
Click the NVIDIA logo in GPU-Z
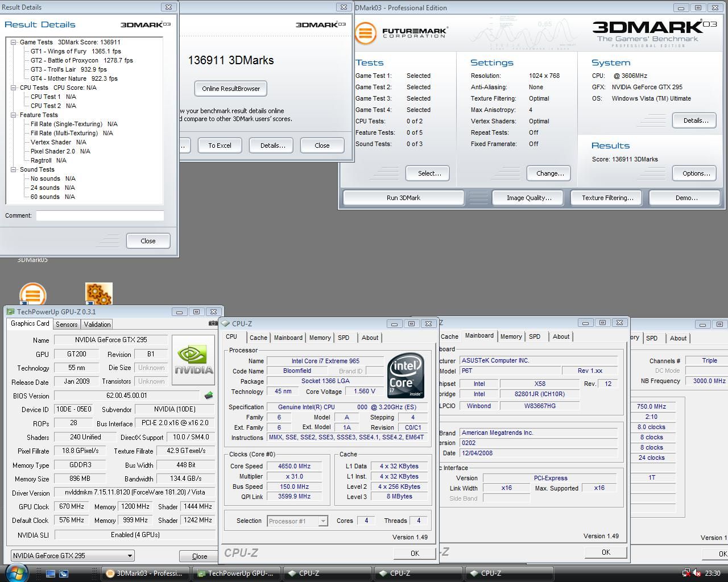193,360
